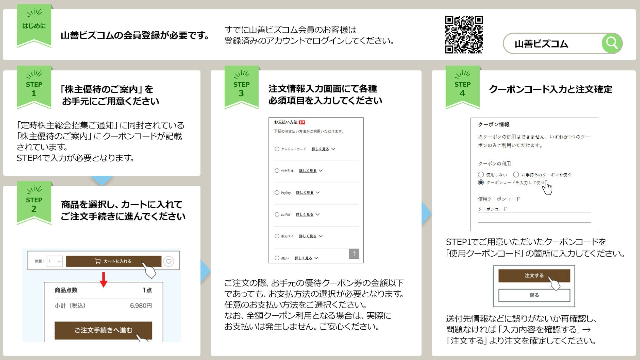Click the 商品点数 label

pyautogui.click(x=66, y=290)
